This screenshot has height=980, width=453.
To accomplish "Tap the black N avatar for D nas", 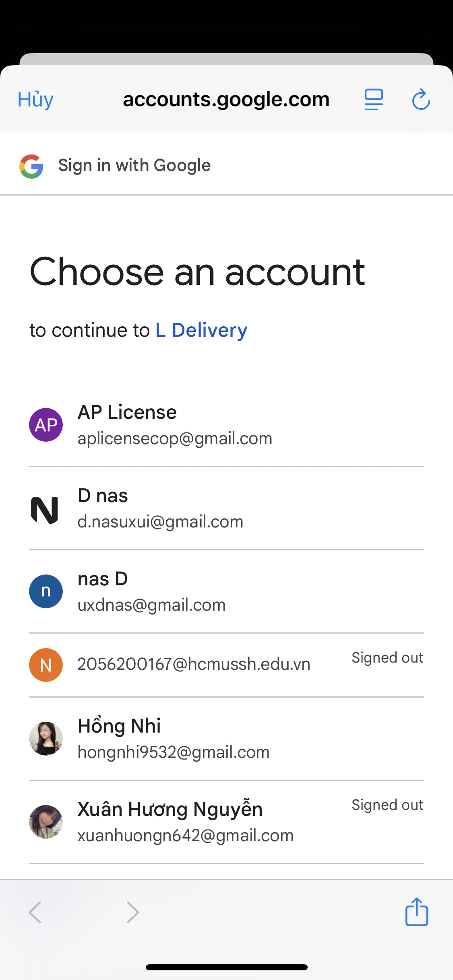I will [45, 510].
